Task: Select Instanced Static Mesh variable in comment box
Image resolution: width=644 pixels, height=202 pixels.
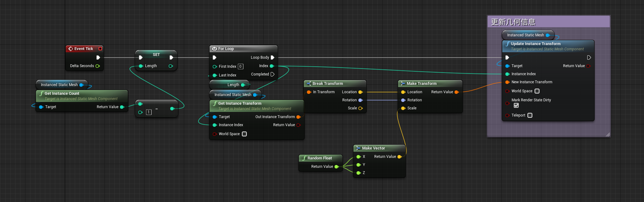Action: [528, 35]
